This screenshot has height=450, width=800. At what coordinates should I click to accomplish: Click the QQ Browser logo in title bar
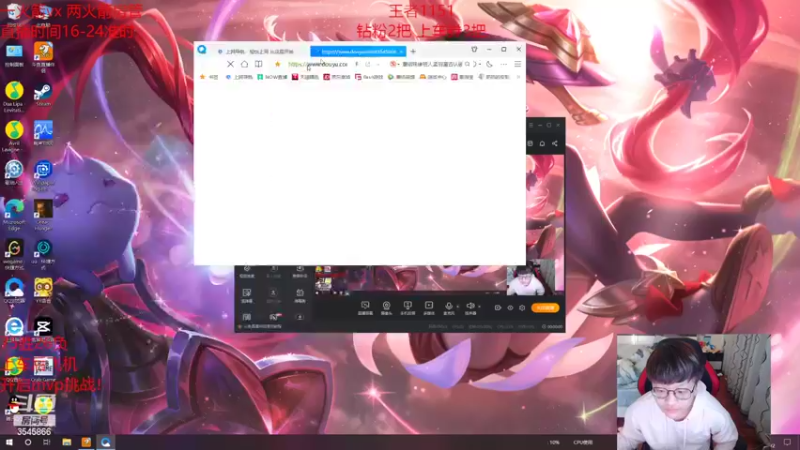(x=202, y=49)
